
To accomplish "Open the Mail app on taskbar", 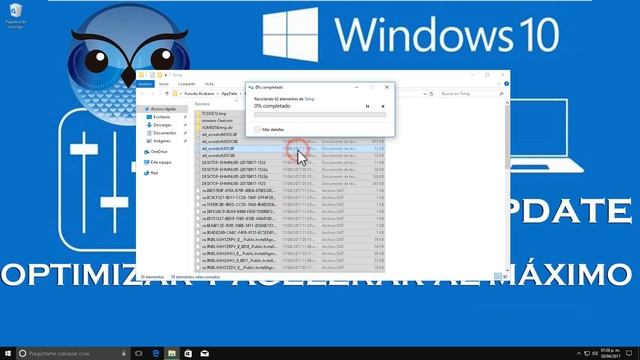I will click(x=204, y=353).
